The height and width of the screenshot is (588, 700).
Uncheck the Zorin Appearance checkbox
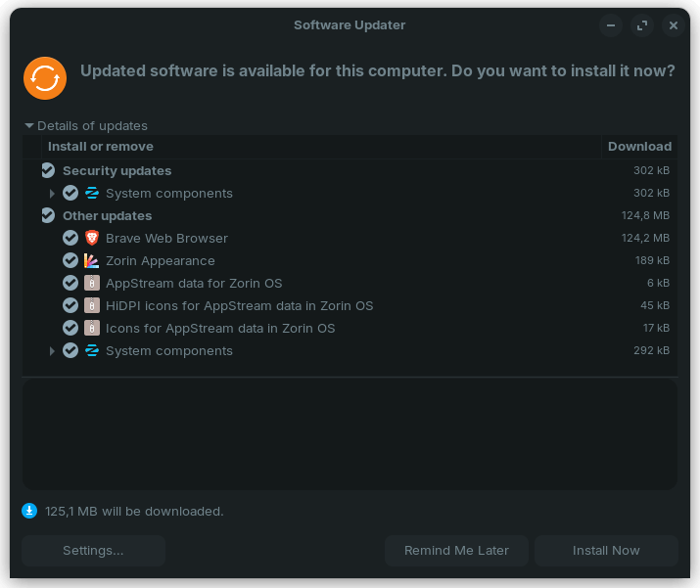pos(70,260)
